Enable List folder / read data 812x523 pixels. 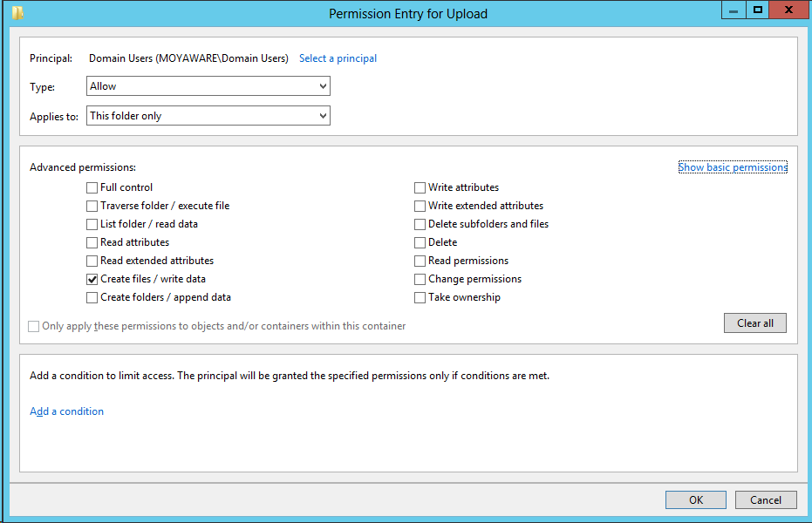click(92, 224)
